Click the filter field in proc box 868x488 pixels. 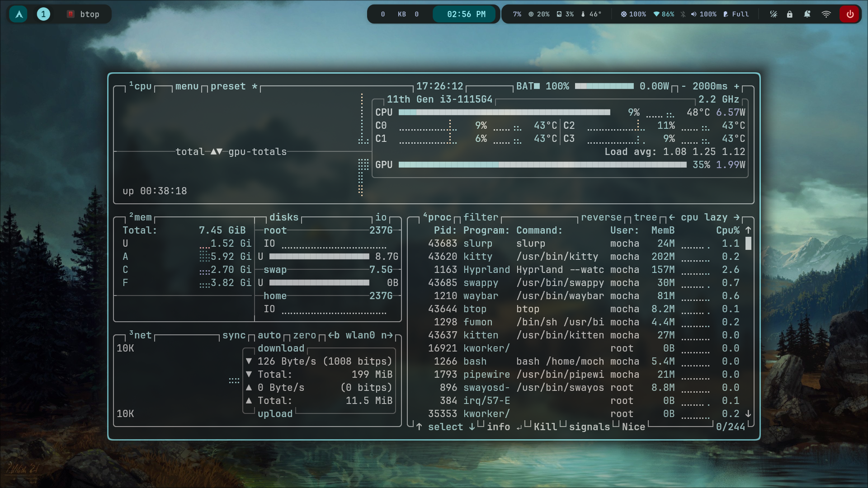[481, 217]
